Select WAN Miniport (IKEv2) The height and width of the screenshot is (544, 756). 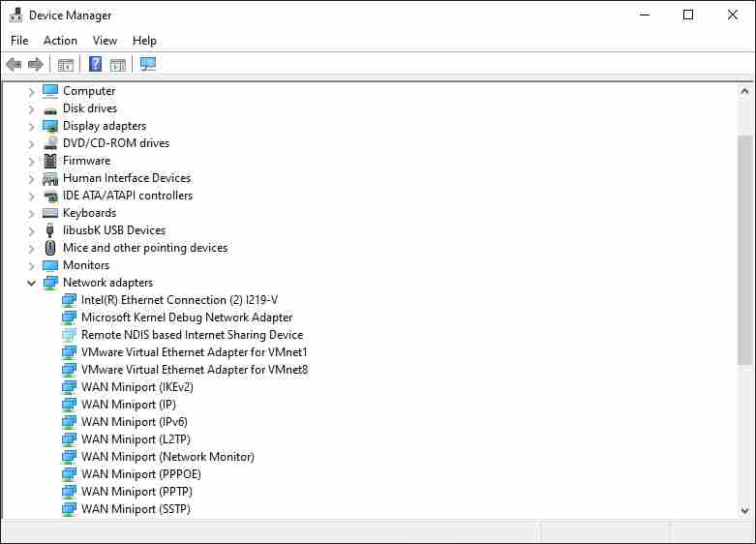coord(136,387)
